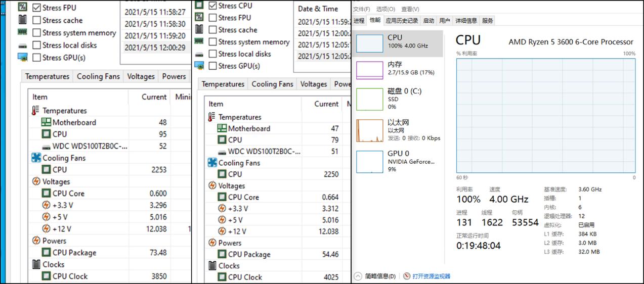Enable Stress system memory below Stress CPU
The image size is (644, 284).
point(212,42)
